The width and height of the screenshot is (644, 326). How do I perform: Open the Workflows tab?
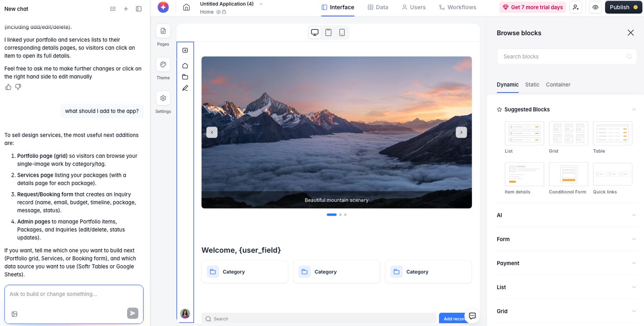[x=457, y=7]
